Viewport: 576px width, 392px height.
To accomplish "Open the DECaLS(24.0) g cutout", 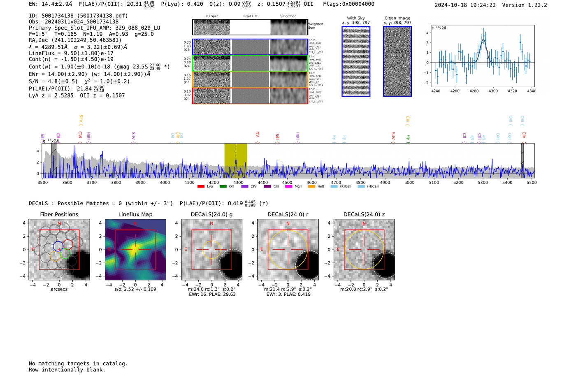I will coord(212,250).
